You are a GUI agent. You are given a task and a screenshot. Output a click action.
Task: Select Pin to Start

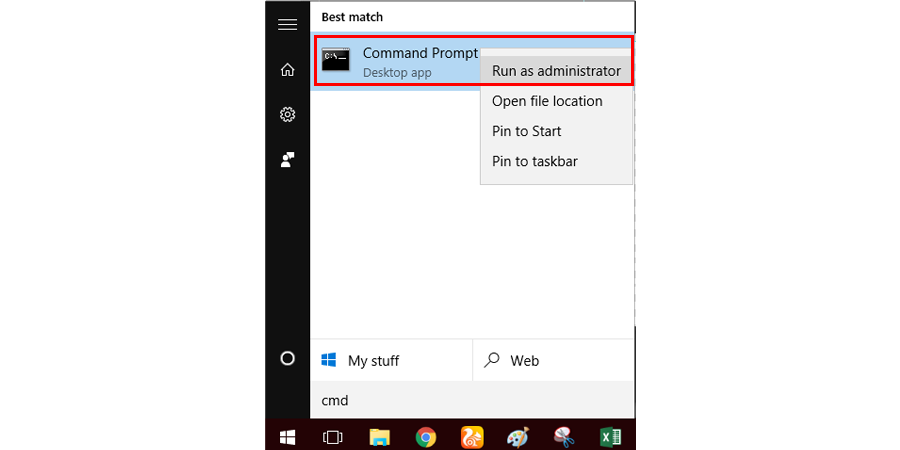[526, 131]
